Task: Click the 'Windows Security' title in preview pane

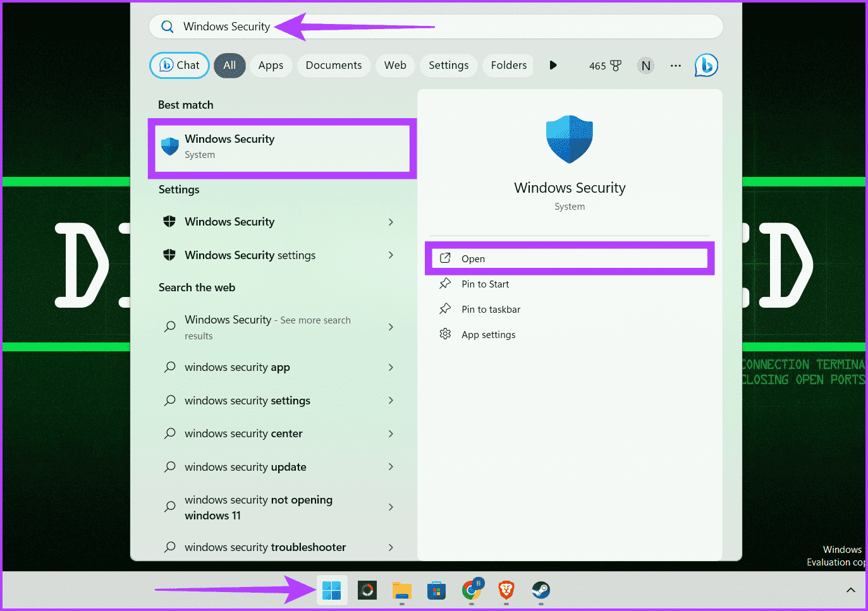Action: (x=570, y=188)
